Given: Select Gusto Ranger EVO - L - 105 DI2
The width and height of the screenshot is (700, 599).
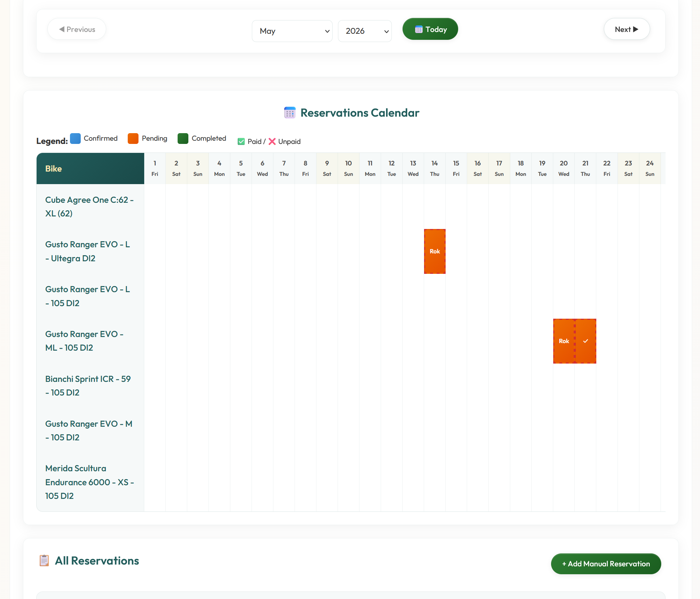Looking at the screenshot, I should 90,296.
